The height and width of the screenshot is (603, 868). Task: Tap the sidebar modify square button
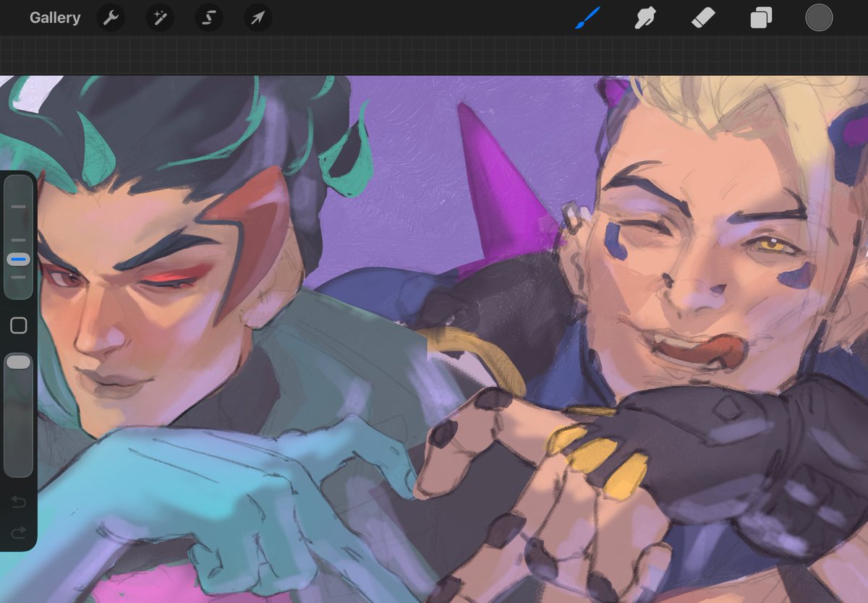click(18, 326)
